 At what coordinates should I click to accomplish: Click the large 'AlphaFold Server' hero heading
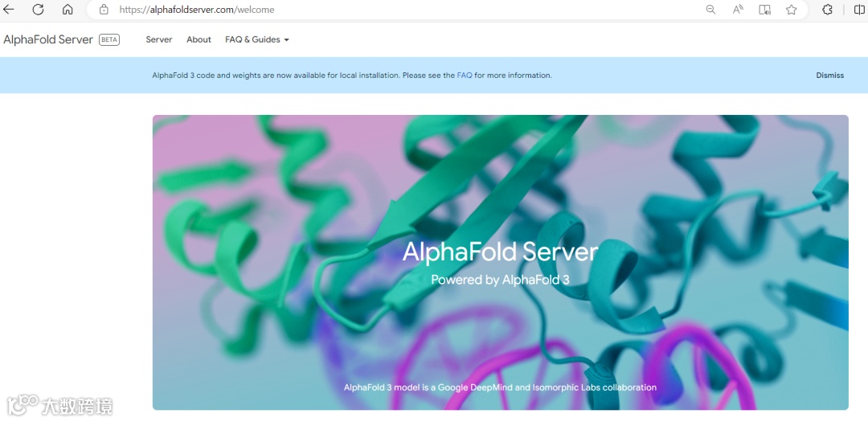coord(500,252)
